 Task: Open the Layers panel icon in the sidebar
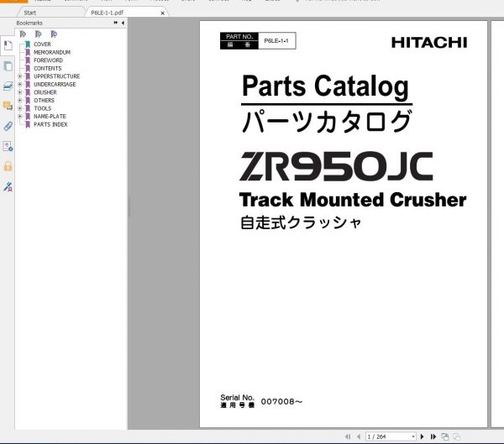point(8,86)
